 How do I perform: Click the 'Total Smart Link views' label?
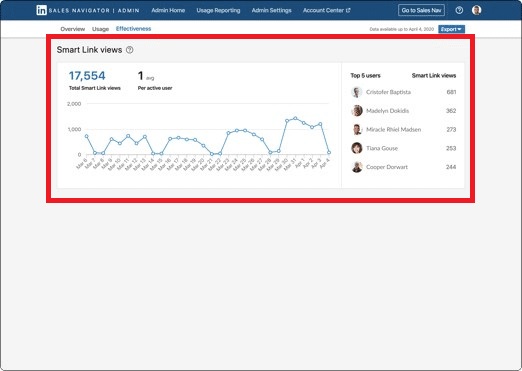click(95, 88)
